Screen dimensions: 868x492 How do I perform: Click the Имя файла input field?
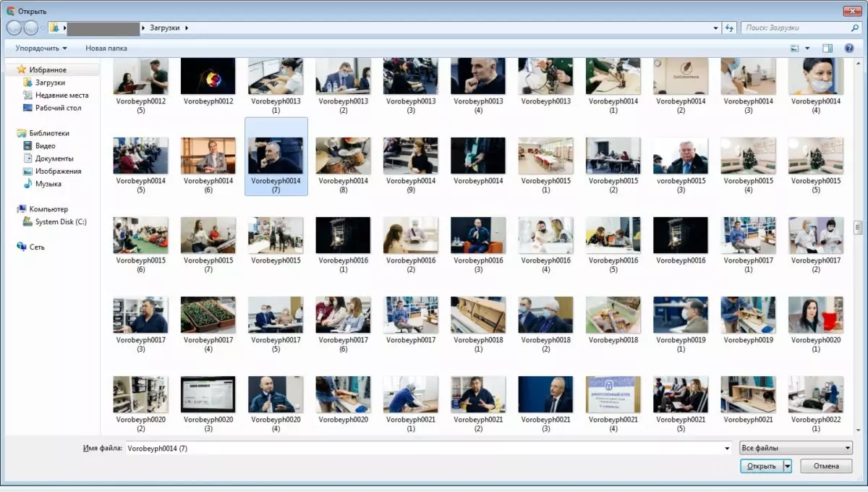coord(428,449)
